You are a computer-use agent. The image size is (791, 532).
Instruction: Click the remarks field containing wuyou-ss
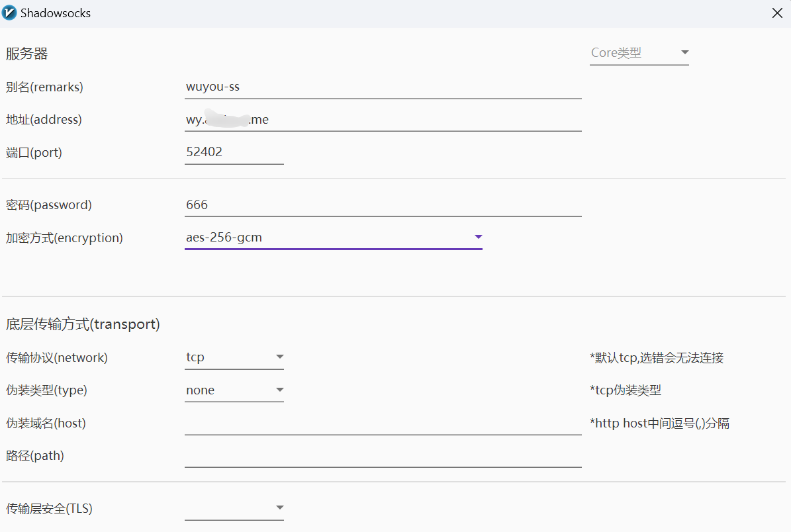click(x=383, y=87)
